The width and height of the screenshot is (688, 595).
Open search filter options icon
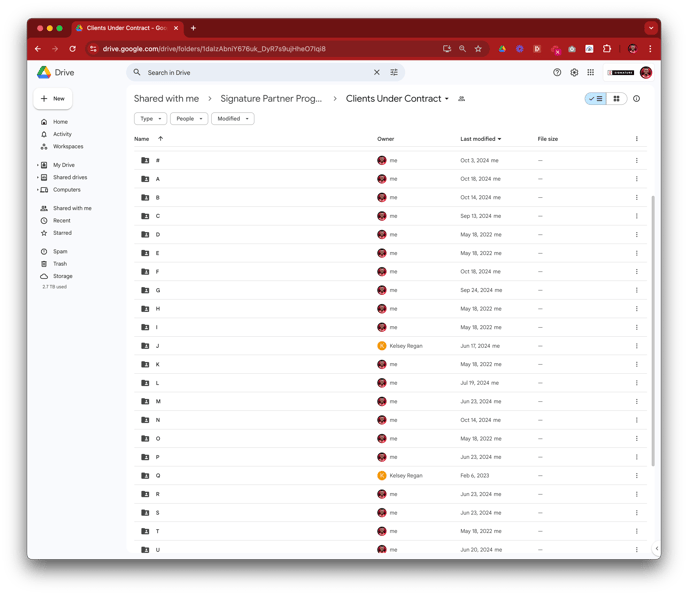(x=394, y=73)
